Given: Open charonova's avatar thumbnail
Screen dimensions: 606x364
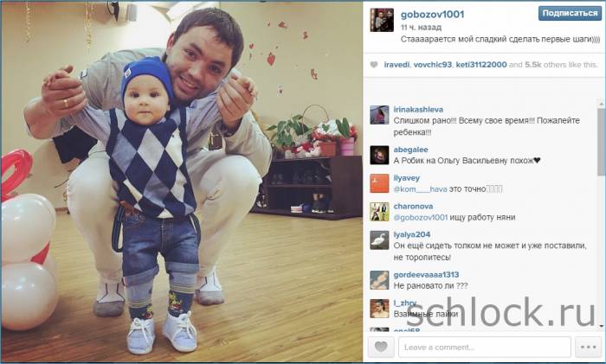Looking at the screenshot, I should click(379, 212).
